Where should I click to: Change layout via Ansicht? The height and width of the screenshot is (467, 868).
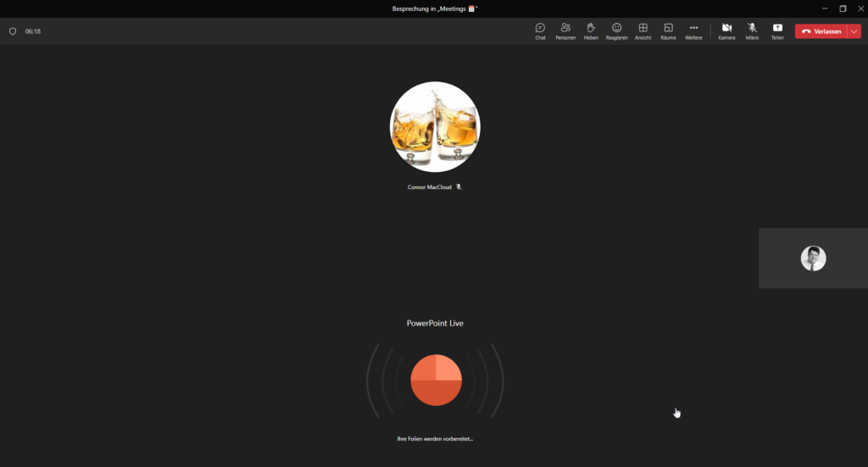(643, 31)
